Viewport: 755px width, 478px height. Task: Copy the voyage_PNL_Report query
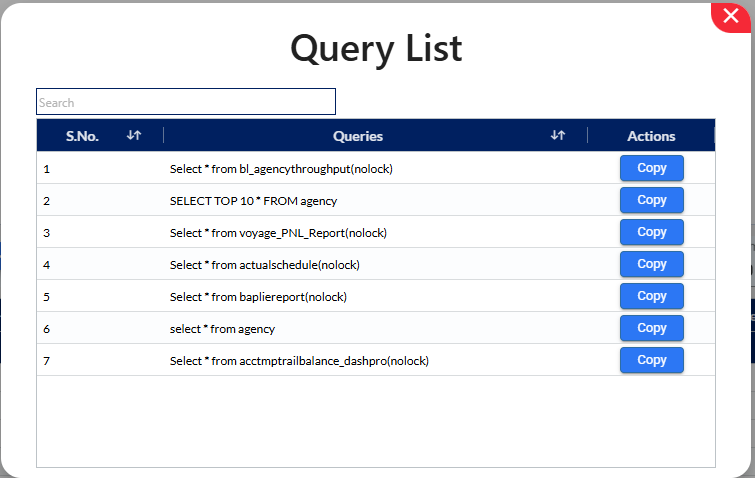click(x=651, y=232)
